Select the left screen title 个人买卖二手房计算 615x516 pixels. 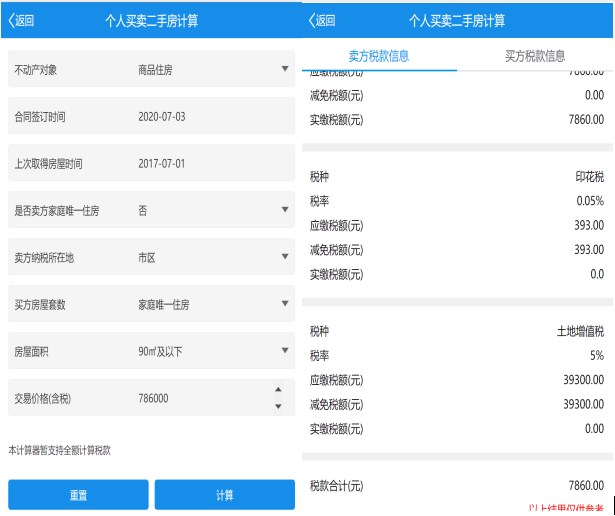(x=151, y=20)
